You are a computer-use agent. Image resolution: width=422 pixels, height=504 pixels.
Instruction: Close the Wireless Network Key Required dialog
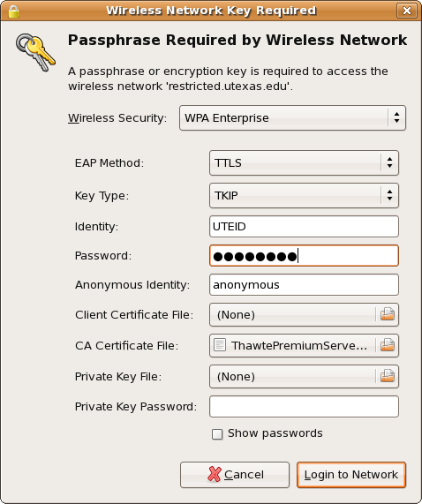coord(407,11)
